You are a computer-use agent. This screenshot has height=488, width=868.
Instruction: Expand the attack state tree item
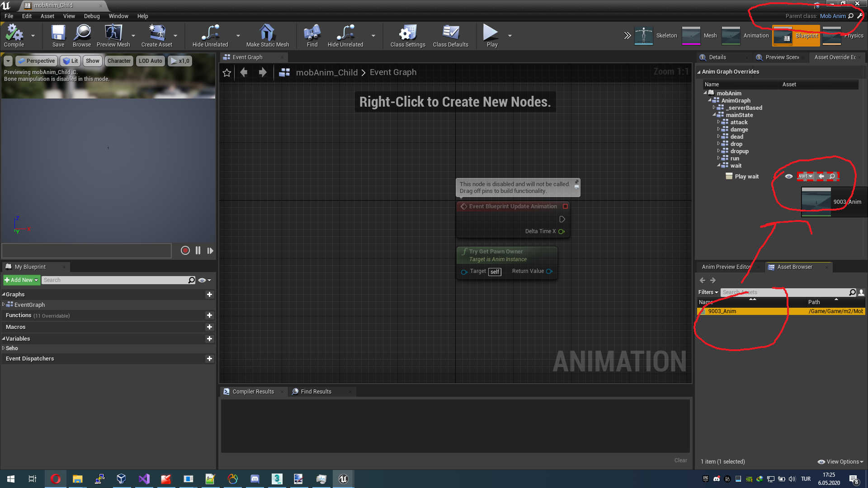pos(718,122)
